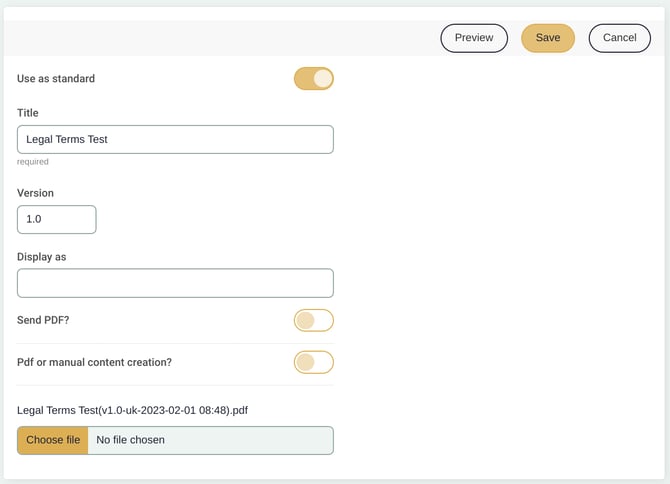Click the Preview button
The height and width of the screenshot is (484, 670).
pyautogui.click(x=474, y=38)
